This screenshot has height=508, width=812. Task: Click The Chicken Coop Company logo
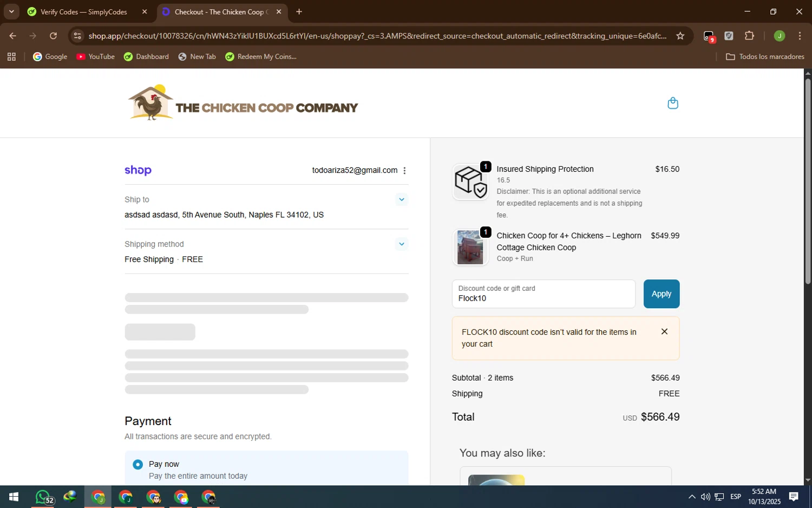[x=243, y=103]
